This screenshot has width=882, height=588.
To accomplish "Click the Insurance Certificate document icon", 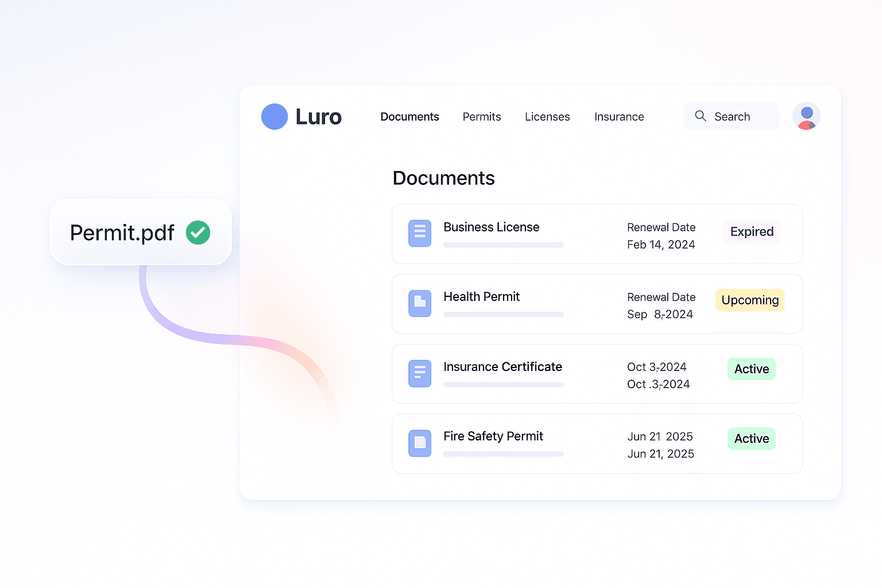I will [420, 373].
